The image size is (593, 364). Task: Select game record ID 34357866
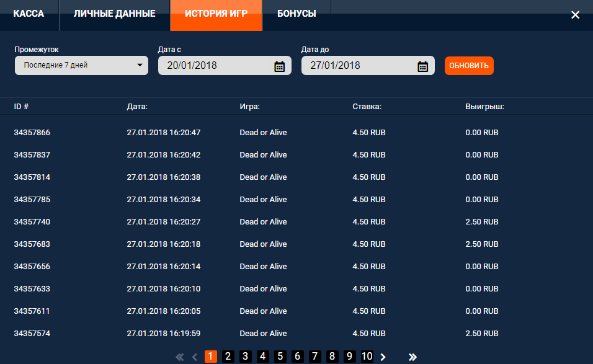(x=32, y=133)
